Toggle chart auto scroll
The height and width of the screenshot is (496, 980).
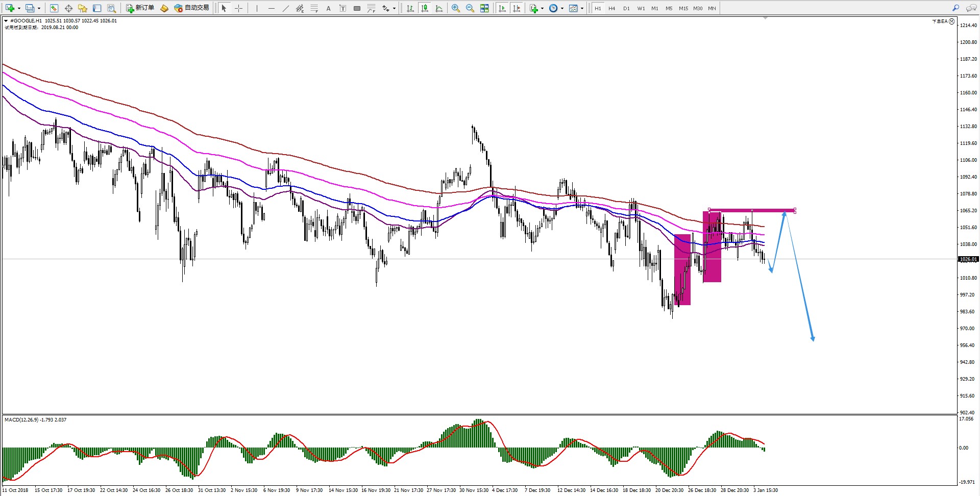tap(502, 8)
